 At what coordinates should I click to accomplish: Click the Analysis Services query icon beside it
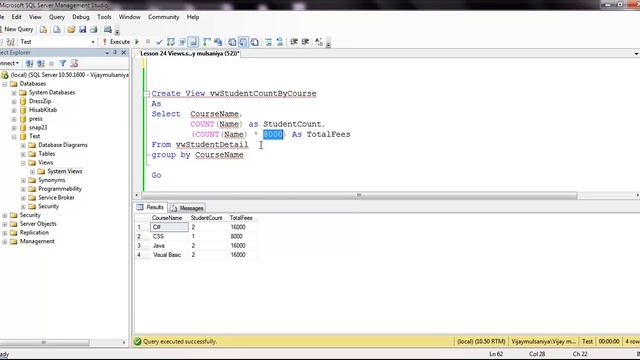57,29
